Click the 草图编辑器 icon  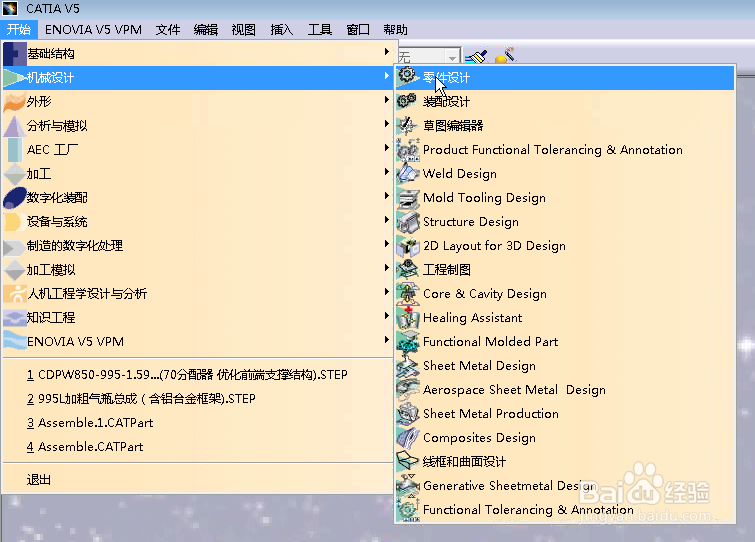(407, 125)
